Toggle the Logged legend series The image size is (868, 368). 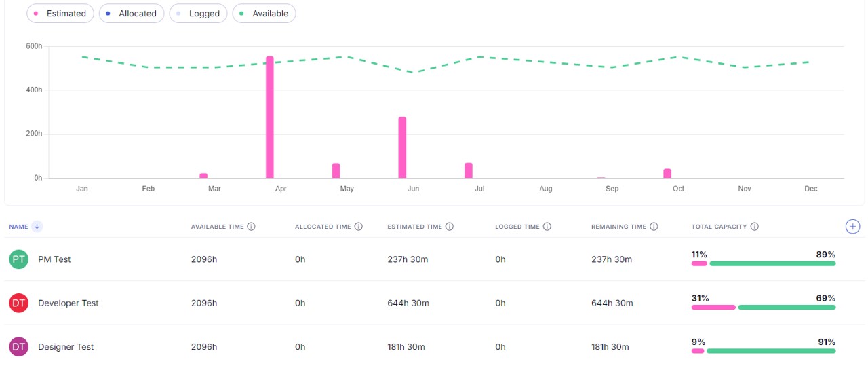(198, 14)
